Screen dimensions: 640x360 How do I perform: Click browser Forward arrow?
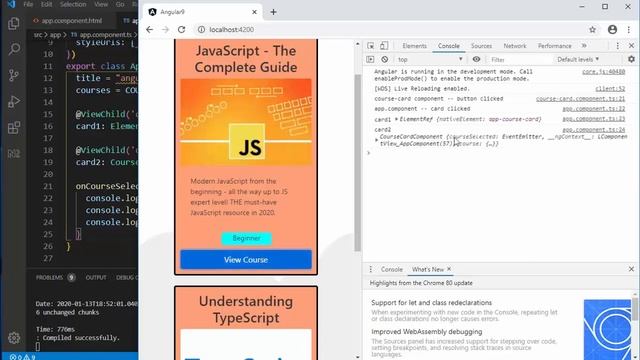[165, 29]
